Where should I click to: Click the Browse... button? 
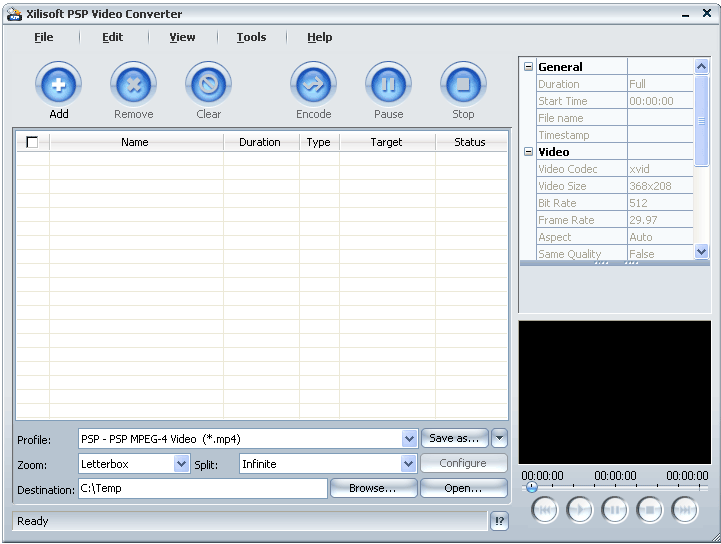(372, 488)
